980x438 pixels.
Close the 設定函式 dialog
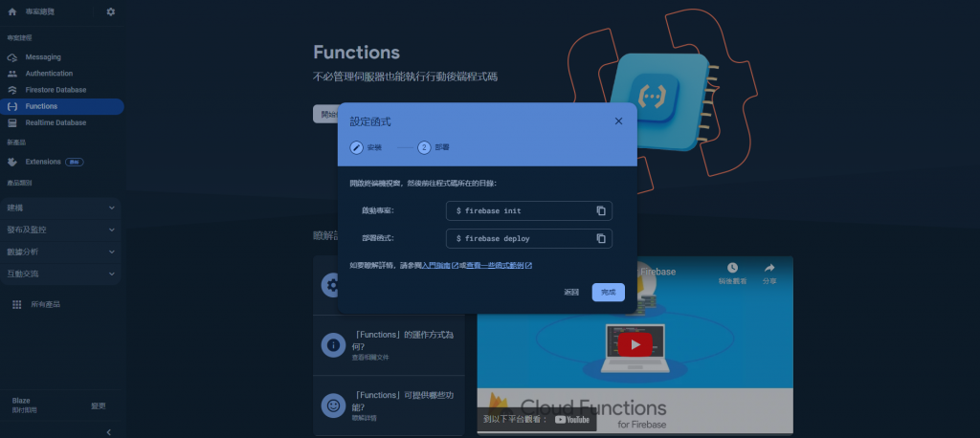618,121
